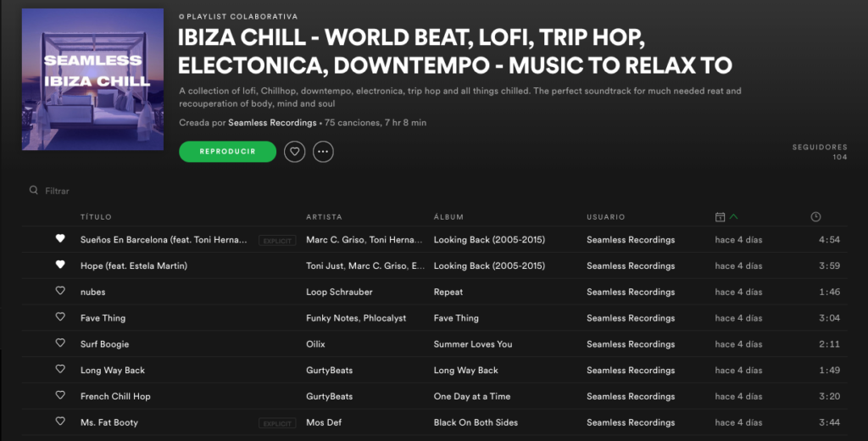Click the green REPRODUCIR play button

(227, 151)
